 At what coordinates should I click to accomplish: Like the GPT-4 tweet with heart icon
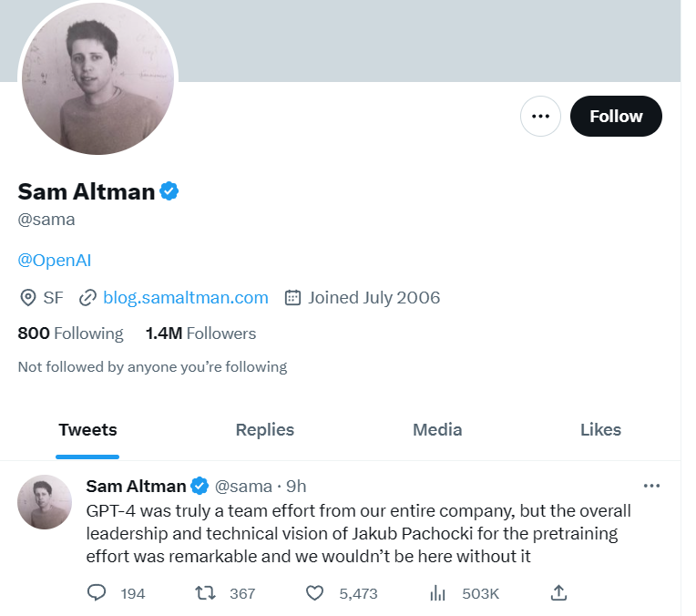tap(314, 593)
